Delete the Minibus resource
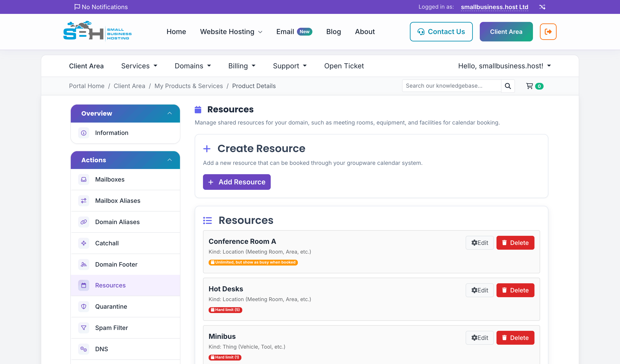 click(515, 338)
